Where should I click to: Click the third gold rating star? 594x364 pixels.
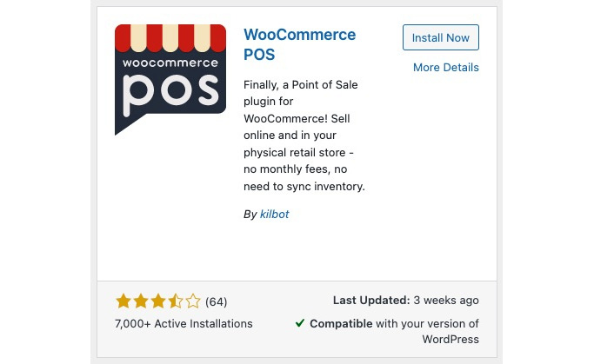pyautogui.click(x=158, y=301)
